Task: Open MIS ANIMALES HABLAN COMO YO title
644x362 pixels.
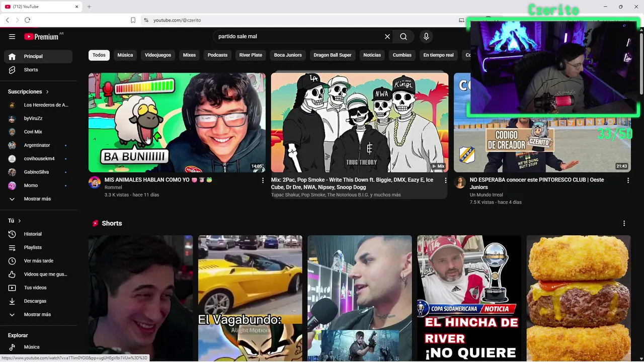Action: (158, 179)
